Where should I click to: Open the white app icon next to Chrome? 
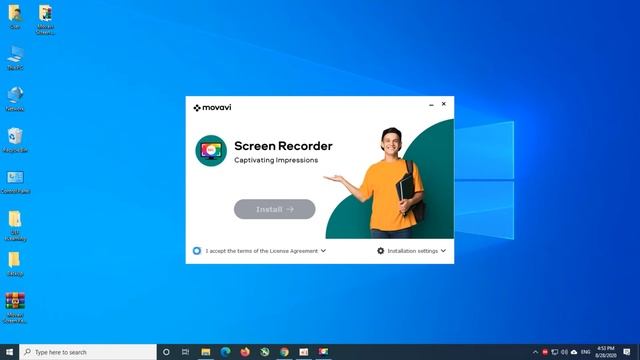click(x=304, y=352)
